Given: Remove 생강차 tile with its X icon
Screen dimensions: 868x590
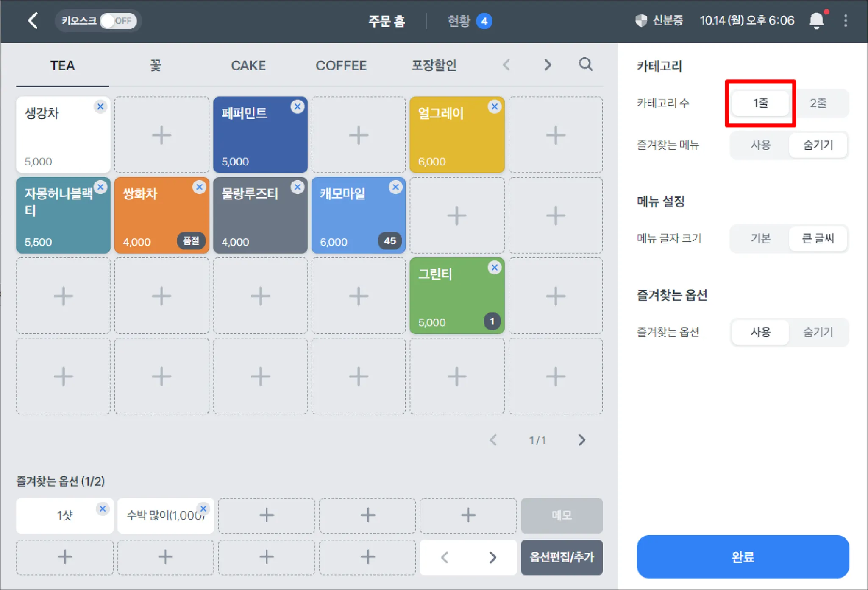Looking at the screenshot, I should (100, 106).
